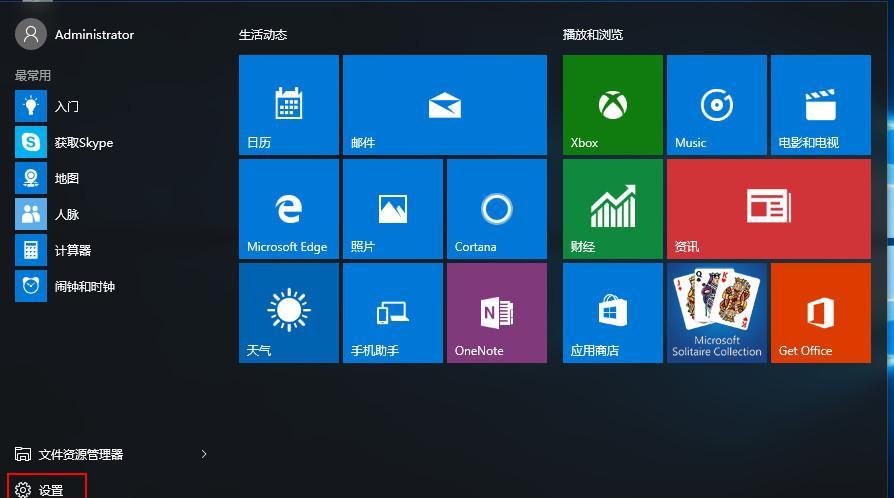Expand the File Explorer jump list arrow

click(x=204, y=454)
